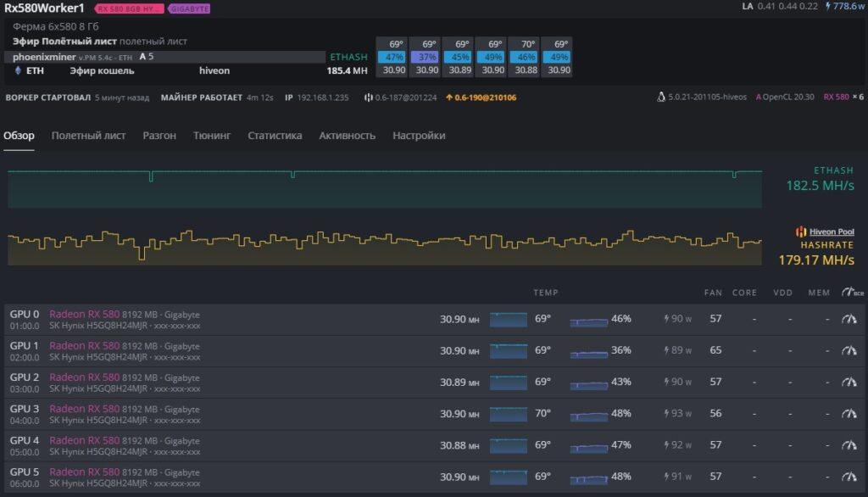Click the ETHASH hashrate chart

click(385, 188)
